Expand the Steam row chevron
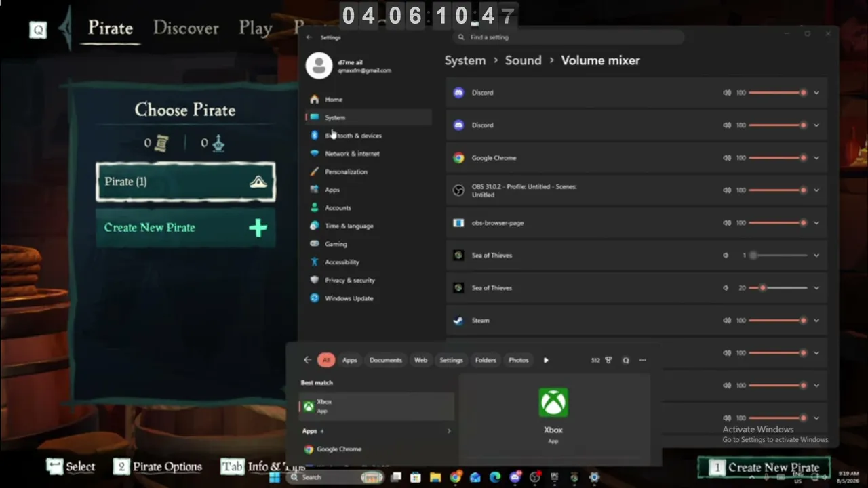 pyautogui.click(x=816, y=321)
